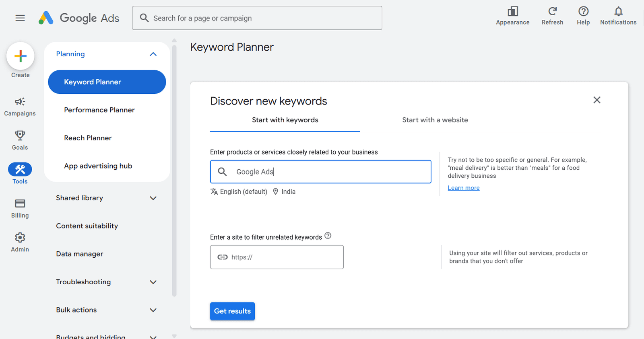The image size is (644, 339).
Task: Collapse the Planning section
Action: click(153, 54)
